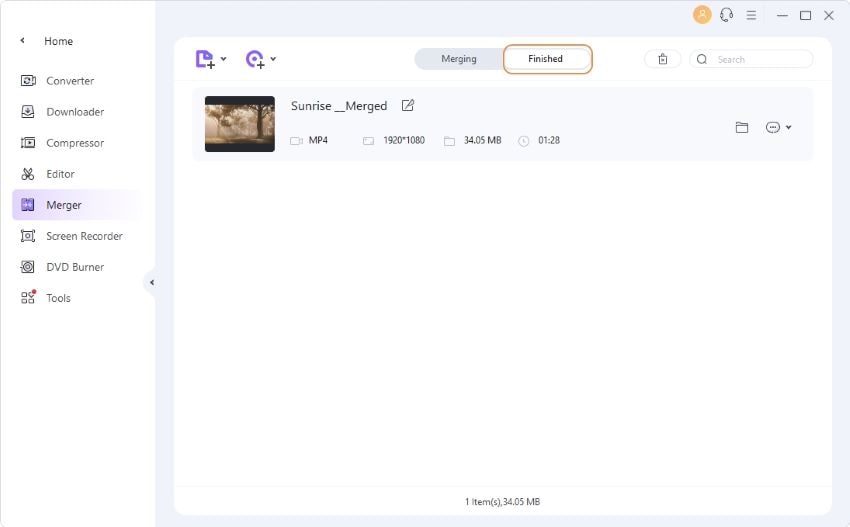Rename Sunrise _Merged with the edit icon
Image resolution: width=850 pixels, height=527 pixels.
(408, 105)
